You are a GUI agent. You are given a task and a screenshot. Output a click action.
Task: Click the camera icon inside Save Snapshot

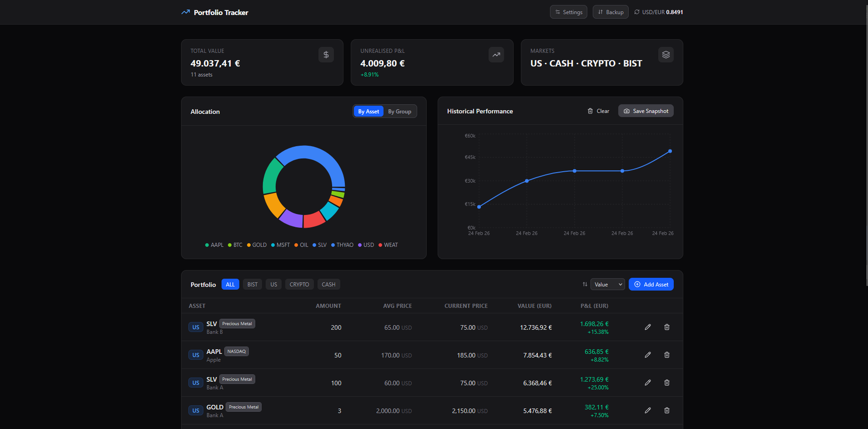pos(627,111)
